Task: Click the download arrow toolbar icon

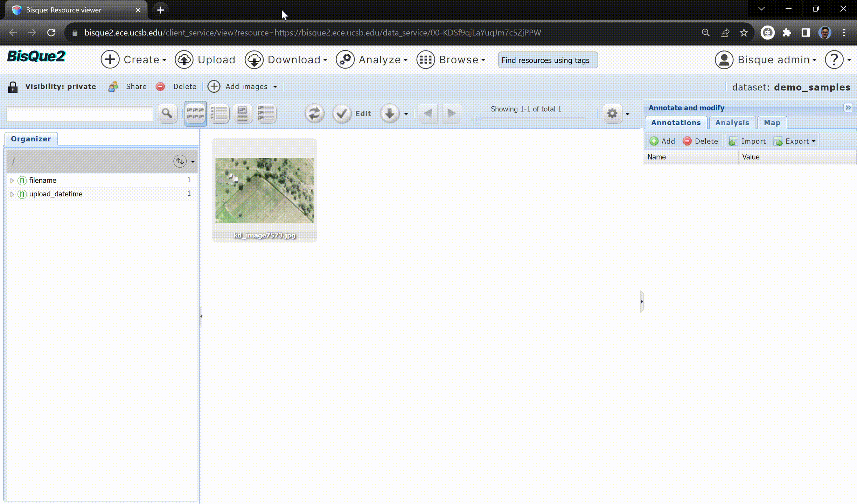Action: (x=389, y=113)
